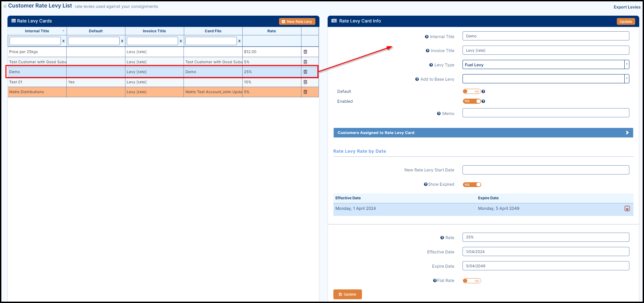Open the Levy Type dropdown
The image size is (644, 303).
[545, 65]
